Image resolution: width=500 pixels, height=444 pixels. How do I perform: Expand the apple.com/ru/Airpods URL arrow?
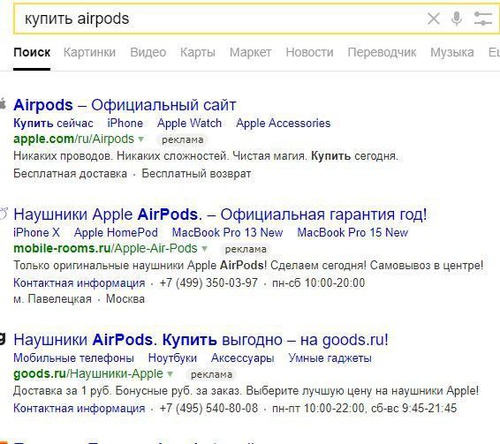(141, 139)
